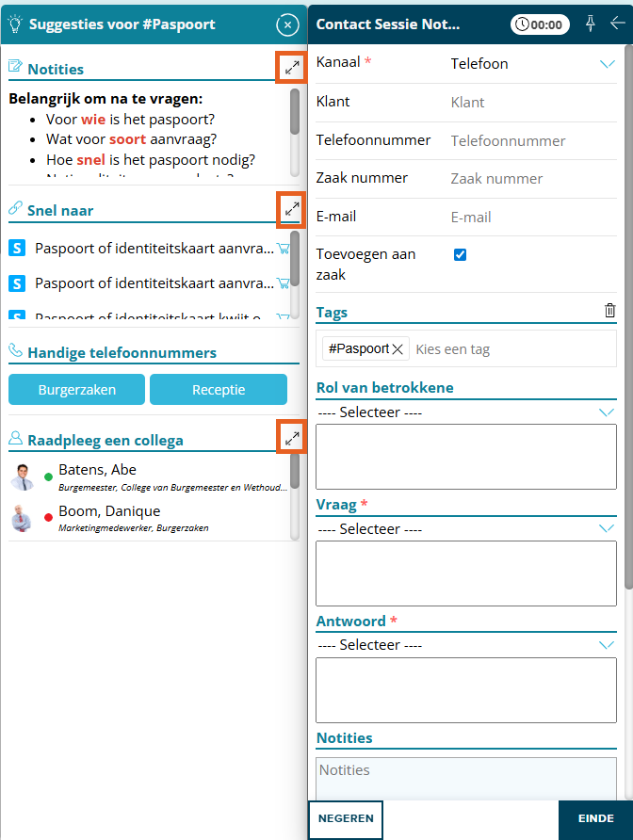Expand the Raadpleeg een collega section
Screen dimensions: 633x840
292,438
